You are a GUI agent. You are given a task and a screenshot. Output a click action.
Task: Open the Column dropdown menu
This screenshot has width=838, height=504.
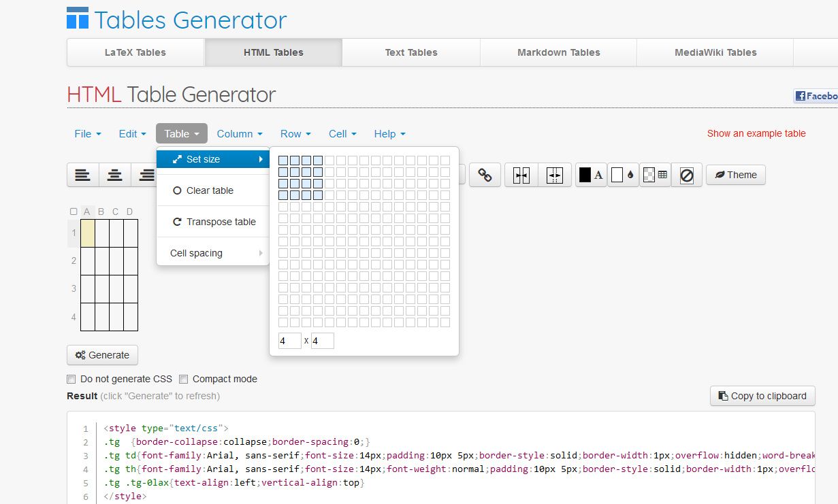coord(240,134)
